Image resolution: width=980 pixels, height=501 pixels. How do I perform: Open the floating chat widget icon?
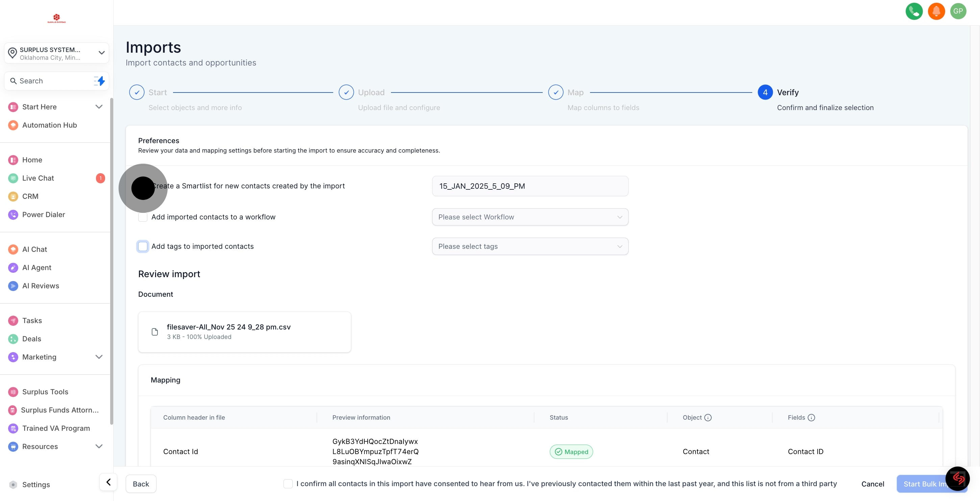coord(957,478)
